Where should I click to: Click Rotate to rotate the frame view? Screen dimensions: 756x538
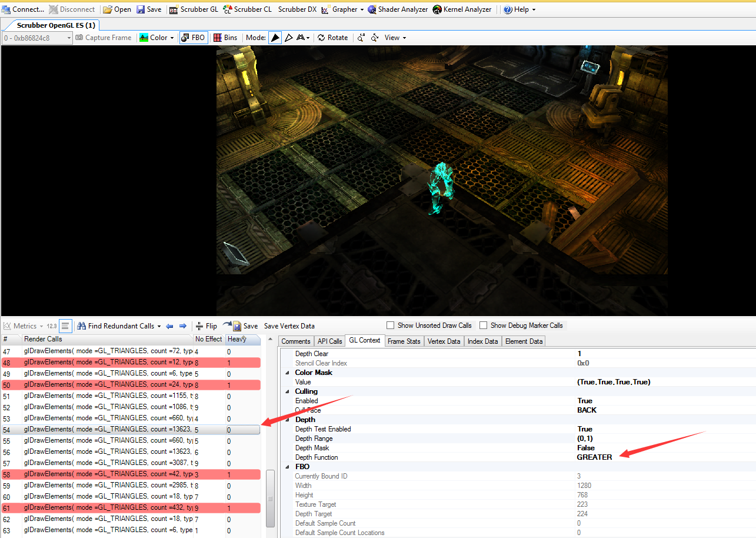pos(332,37)
